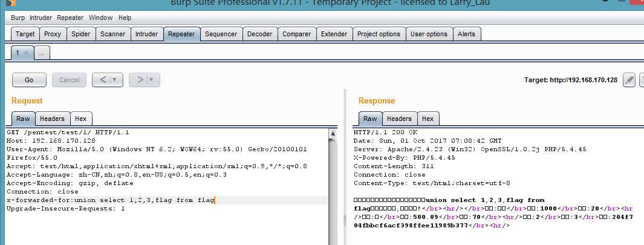Show the Request Hex view
The image size is (644, 245).
[81, 119]
